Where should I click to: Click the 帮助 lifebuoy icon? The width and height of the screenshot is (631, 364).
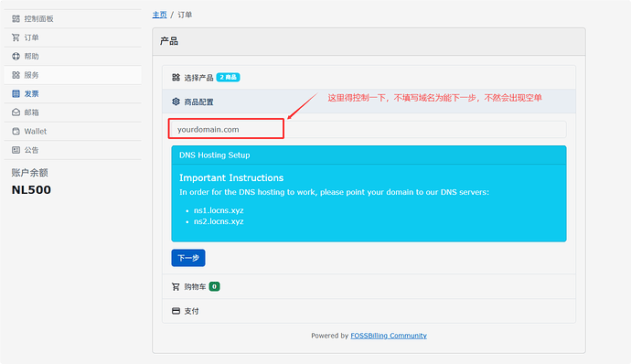[16, 57]
